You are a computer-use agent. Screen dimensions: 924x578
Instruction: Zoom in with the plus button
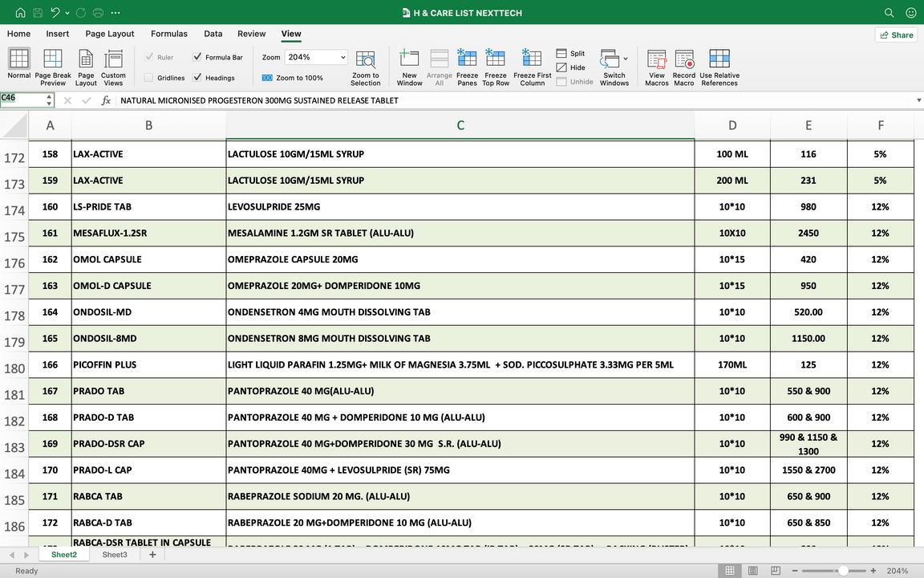click(873, 570)
